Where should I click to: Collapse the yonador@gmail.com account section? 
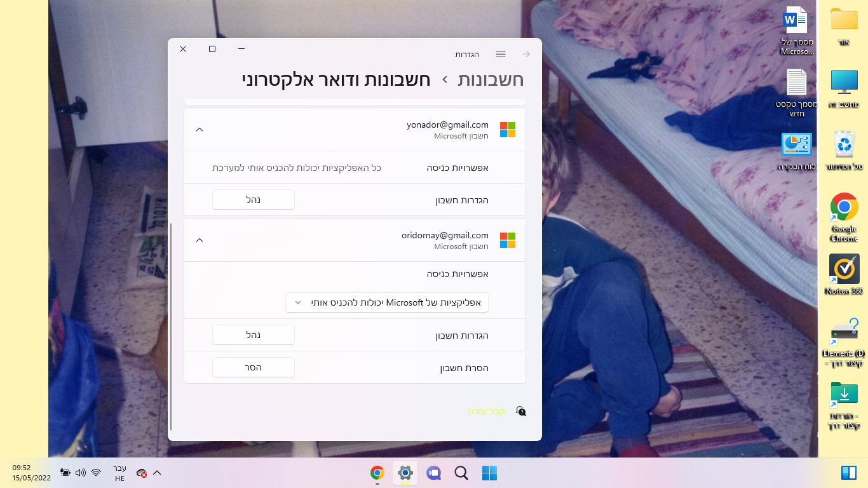200,130
